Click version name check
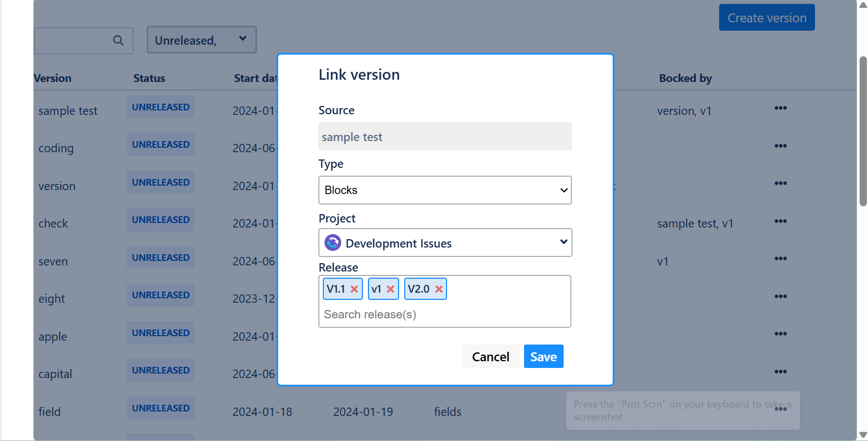The image size is (868, 441). (53, 224)
